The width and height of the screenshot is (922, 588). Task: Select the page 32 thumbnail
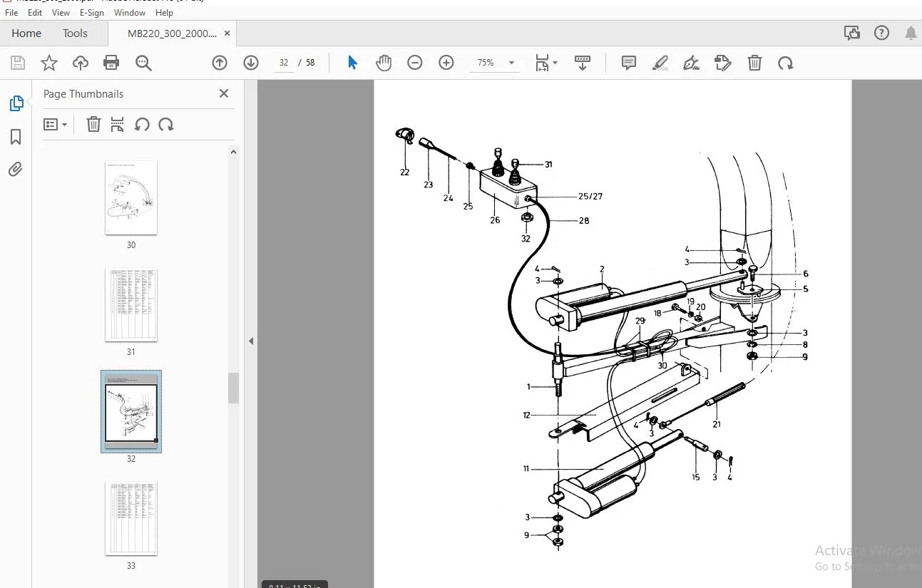pyautogui.click(x=131, y=412)
